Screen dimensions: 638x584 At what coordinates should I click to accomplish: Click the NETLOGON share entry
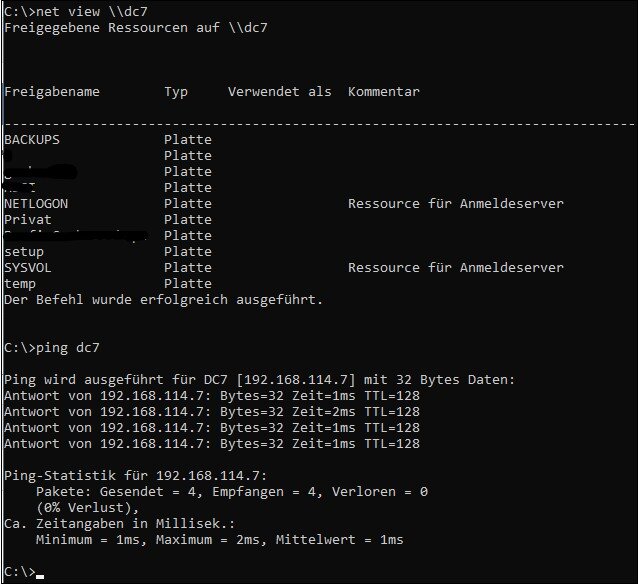[x=36, y=203]
